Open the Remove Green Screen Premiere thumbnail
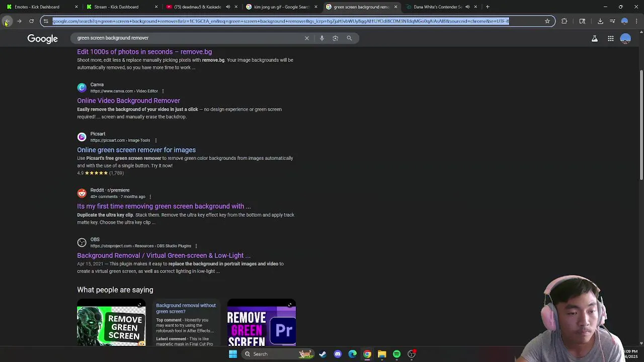Screen dimensions: 644x362 (262, 323)
